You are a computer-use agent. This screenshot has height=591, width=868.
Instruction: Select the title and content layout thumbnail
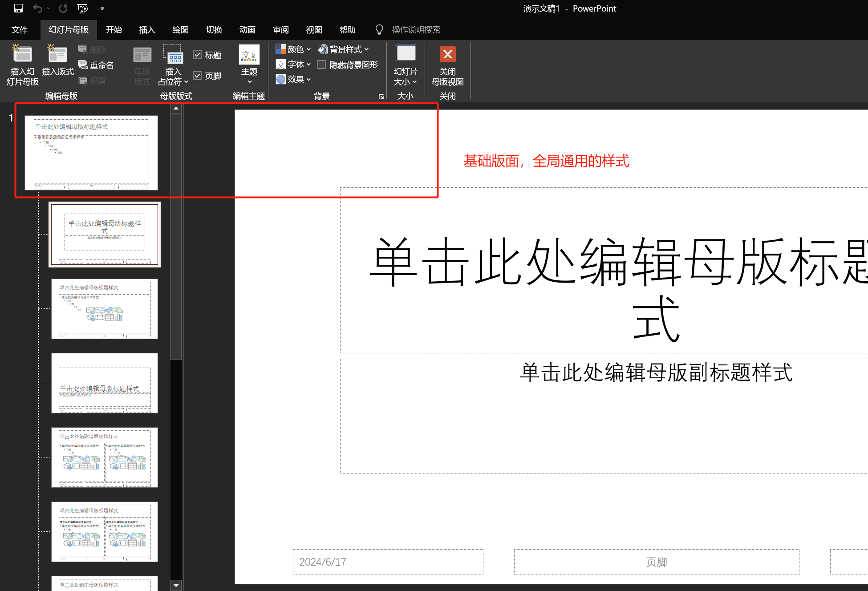(105, 309)
